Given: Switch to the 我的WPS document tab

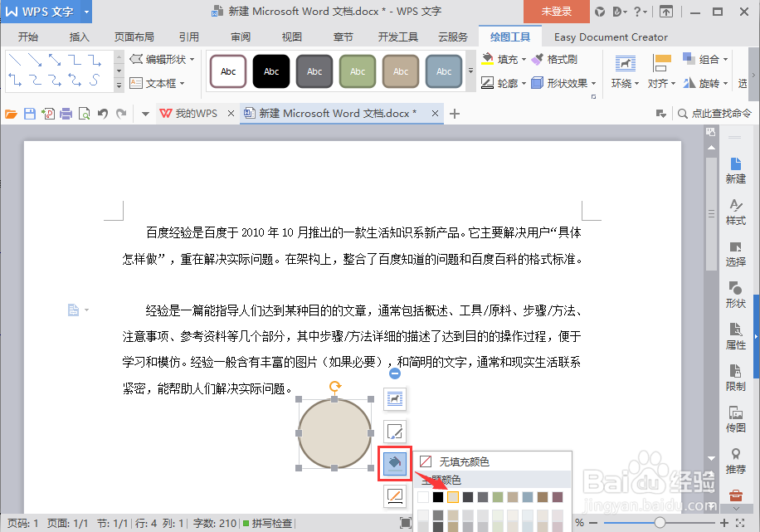Looking at the screenshot, I should [196, 114].
